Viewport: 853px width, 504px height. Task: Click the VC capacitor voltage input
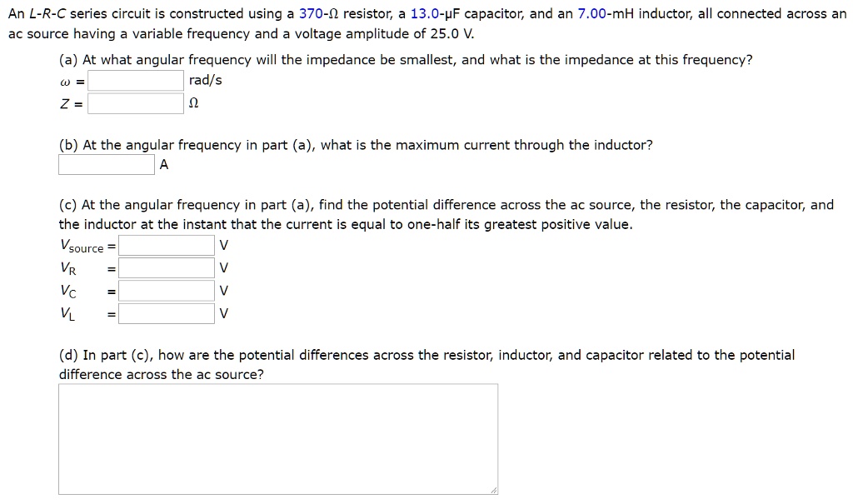point(167,291)
